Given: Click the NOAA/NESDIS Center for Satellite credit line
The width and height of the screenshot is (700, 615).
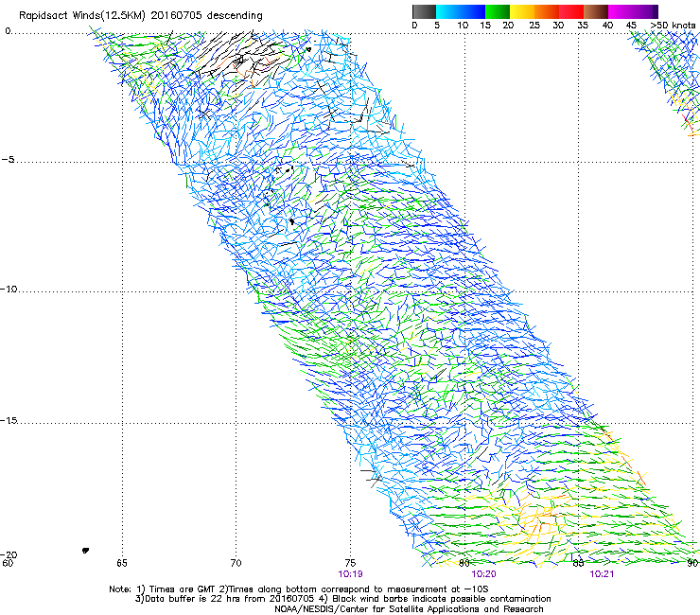Looking at the screenshot, I should pos(409,609).
